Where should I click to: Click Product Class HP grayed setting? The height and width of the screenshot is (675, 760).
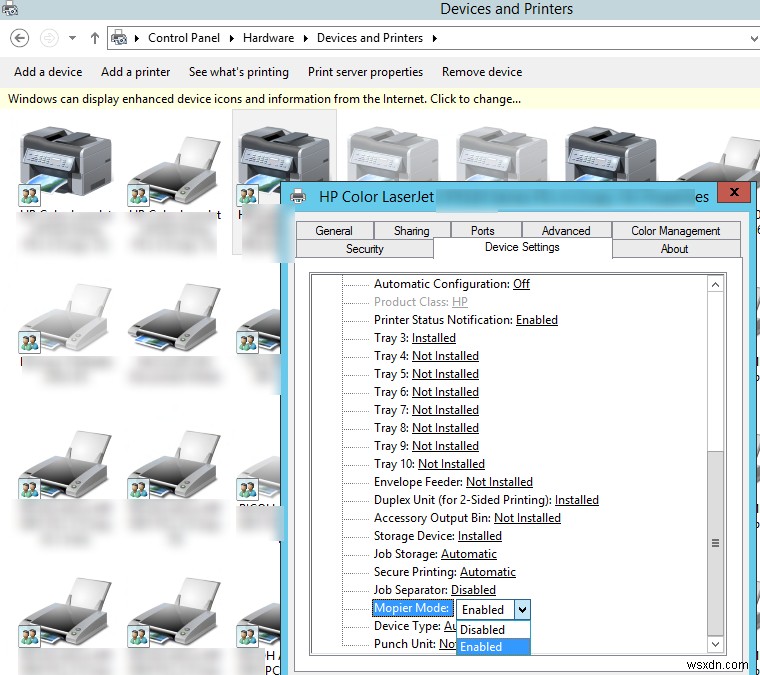pyautogui.click(x=421, y=302)
